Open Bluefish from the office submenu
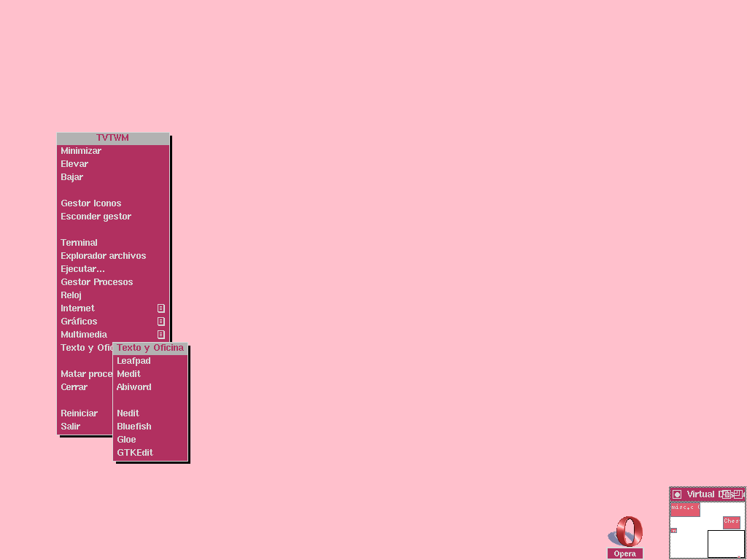 [134, 427]
